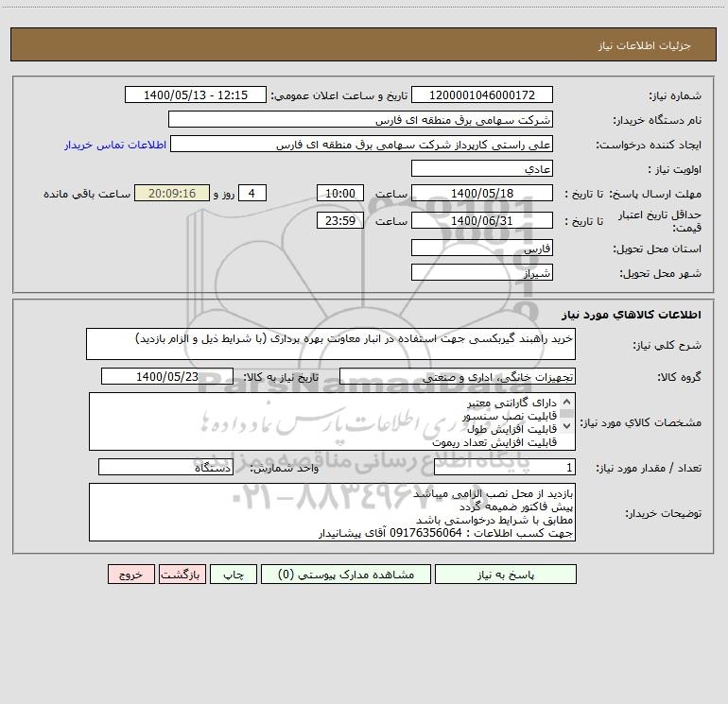Select 'دارای گارانتی معتبر' specification line

(x=511, y=403)
